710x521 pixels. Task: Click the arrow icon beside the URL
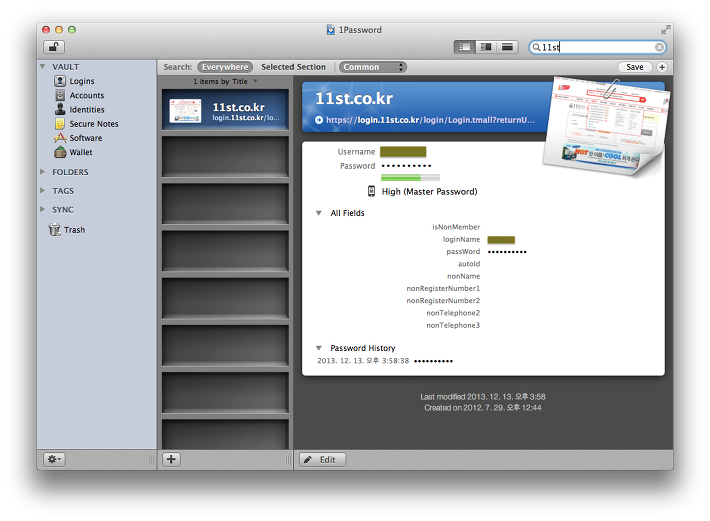click(319, 120)
